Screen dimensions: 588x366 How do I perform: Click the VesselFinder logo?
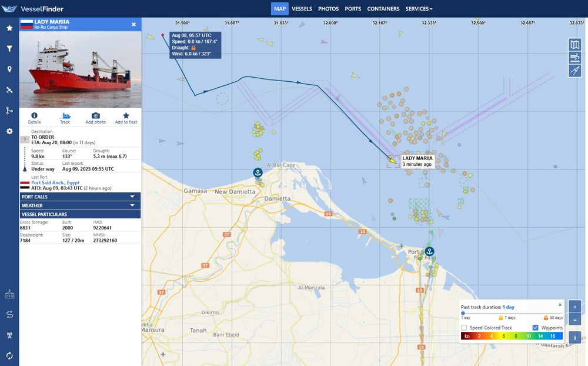pyautogui.click(x=32, y=9)
